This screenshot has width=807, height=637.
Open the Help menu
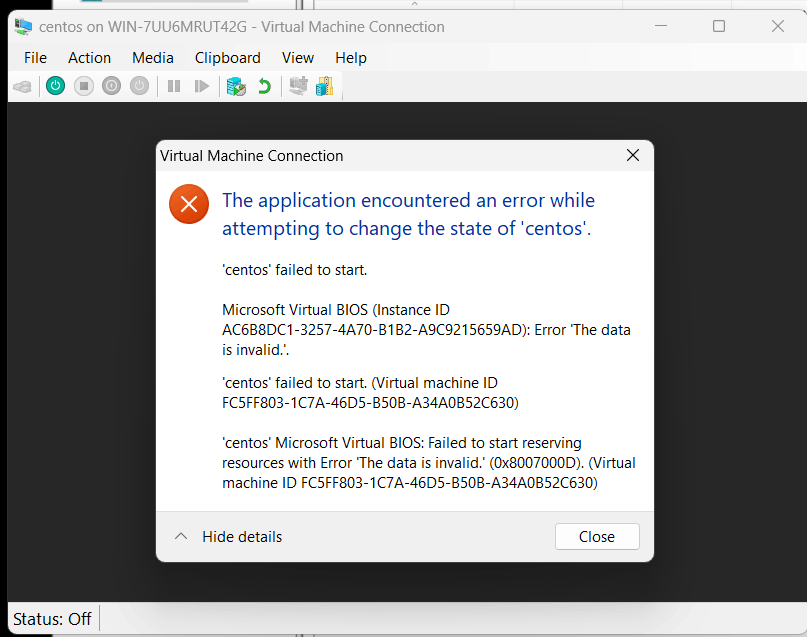tap(351, 58)
